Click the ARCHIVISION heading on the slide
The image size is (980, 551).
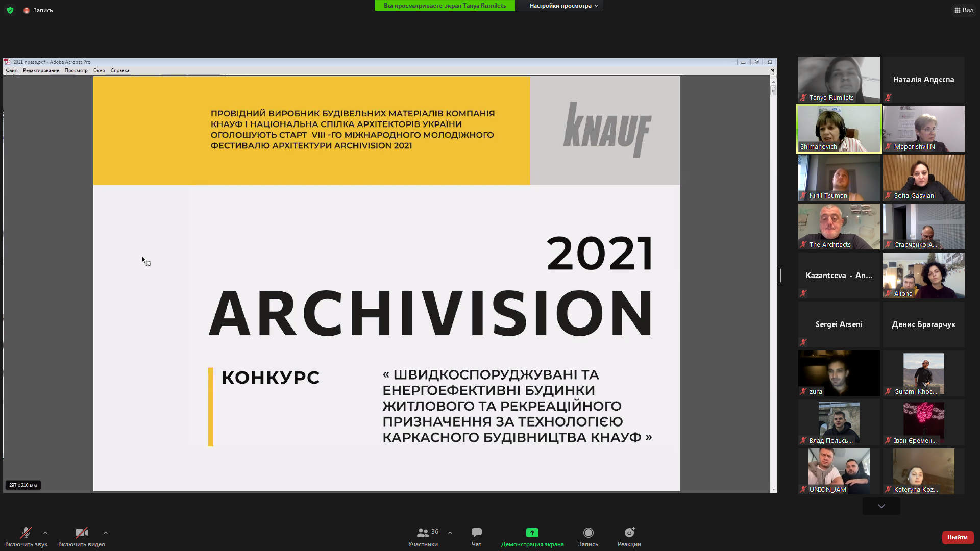pyautogui.click(x=431, y=313)
